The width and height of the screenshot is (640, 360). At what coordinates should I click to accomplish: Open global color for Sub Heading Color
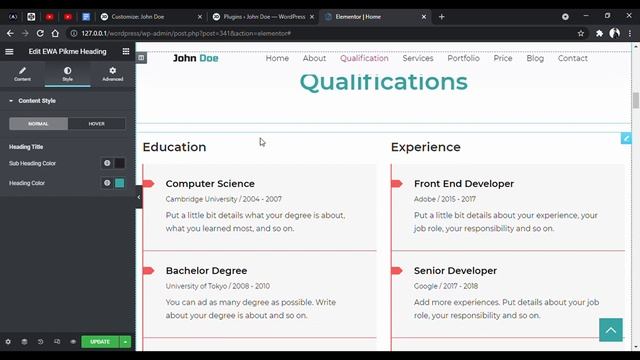107,163
